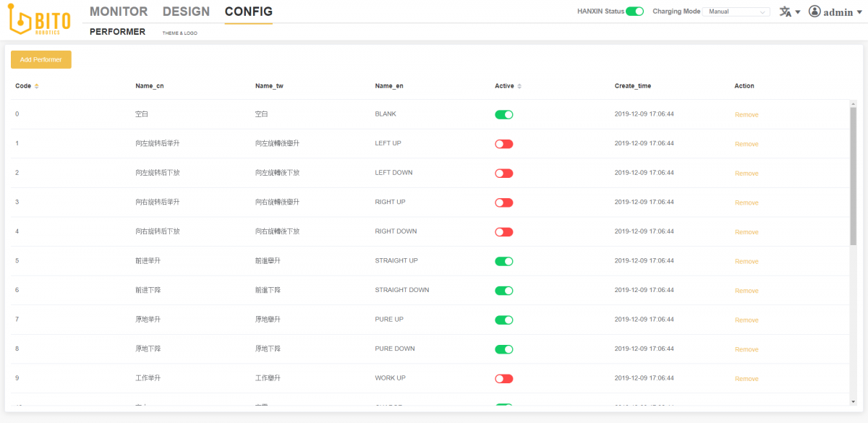Switch to the MONITOR tab
Image resolution: width=868 pixels, height=423 pixels.
pyautogui.click(x=119, y=12)
